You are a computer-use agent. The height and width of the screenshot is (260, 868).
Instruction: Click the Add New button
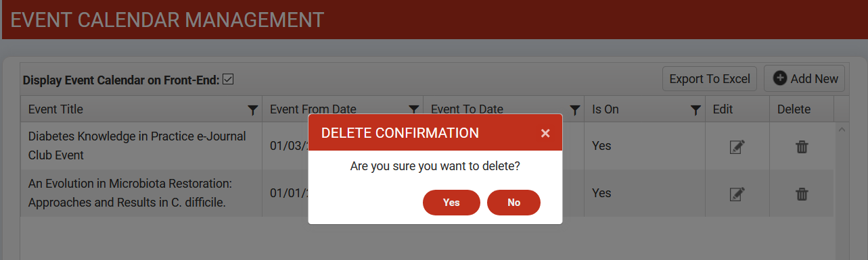[x=805, y=79]
